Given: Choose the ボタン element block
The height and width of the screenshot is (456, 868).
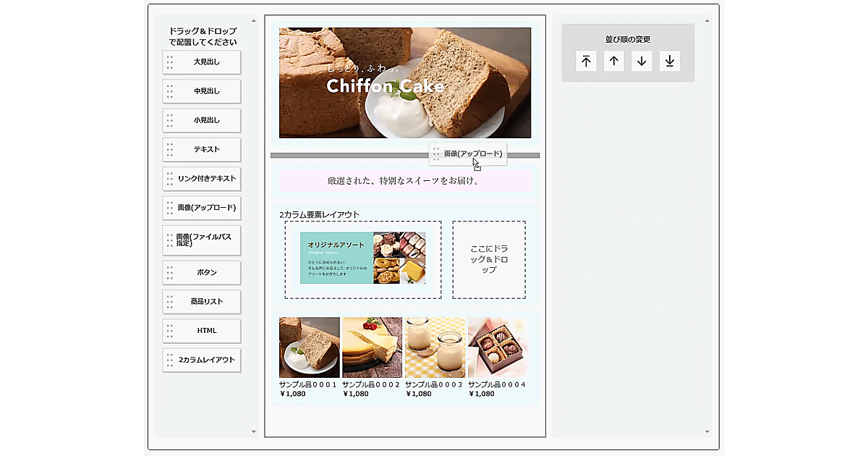Looking at the screenshot, I should (202, 273).
